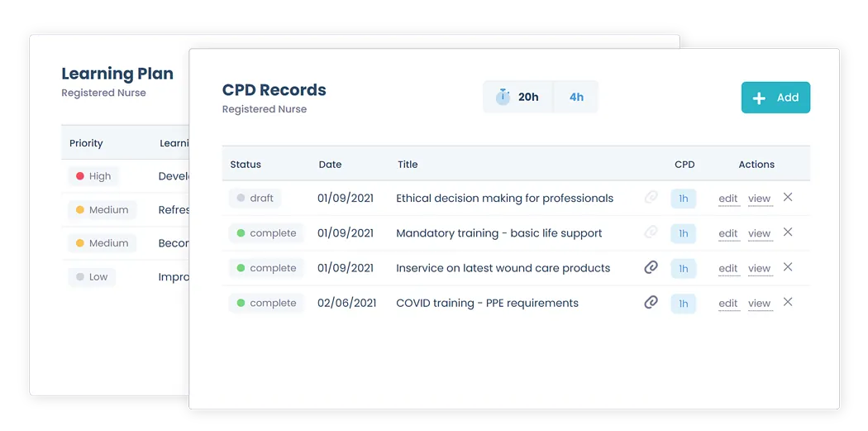Select the 4h hours indicator

[576, 97]
